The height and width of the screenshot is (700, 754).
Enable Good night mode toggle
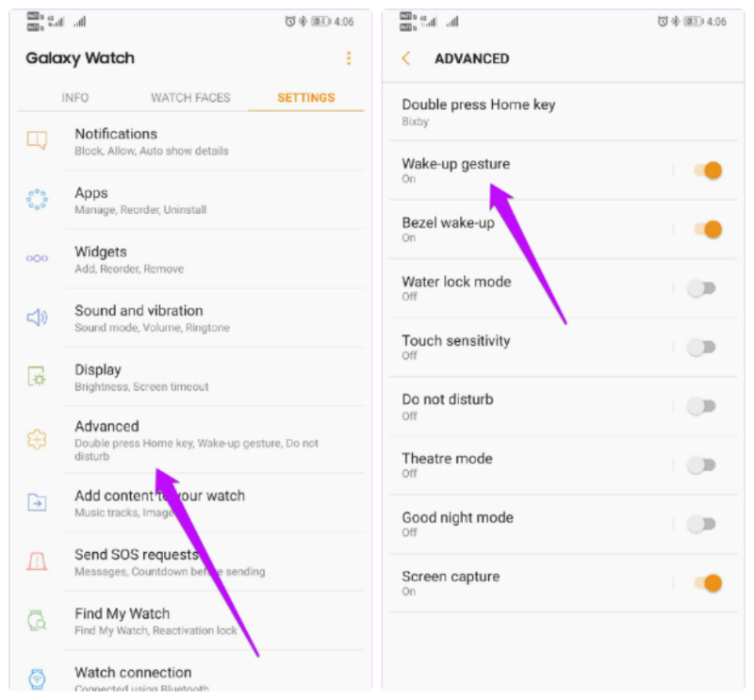coord(701,524)
